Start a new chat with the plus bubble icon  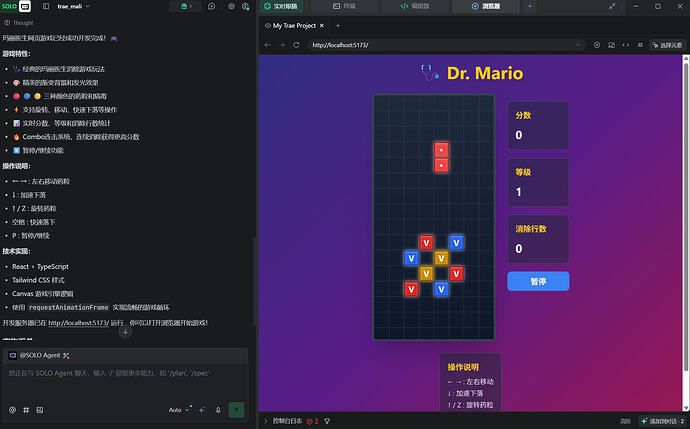pyautogui.click(x=212, y=6)
